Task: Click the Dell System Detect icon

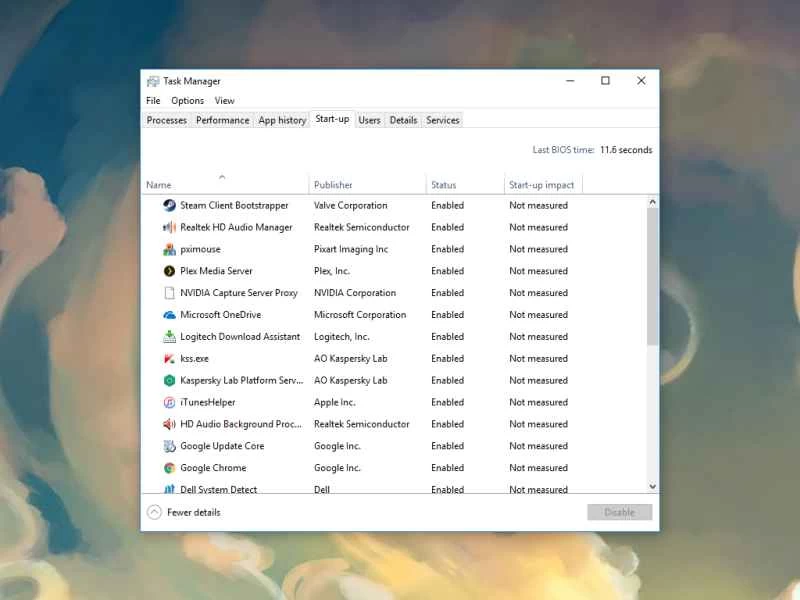Action: click(x=168, y=489)
